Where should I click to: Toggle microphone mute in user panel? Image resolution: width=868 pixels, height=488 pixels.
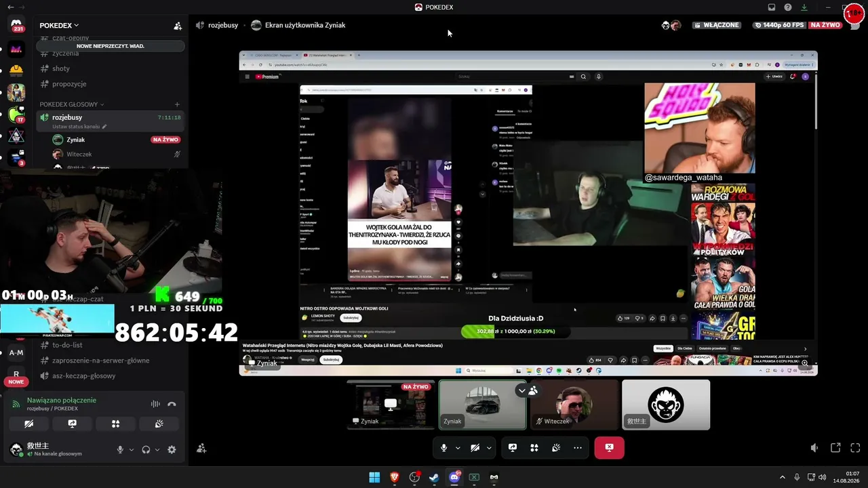[x=120, y=449]
